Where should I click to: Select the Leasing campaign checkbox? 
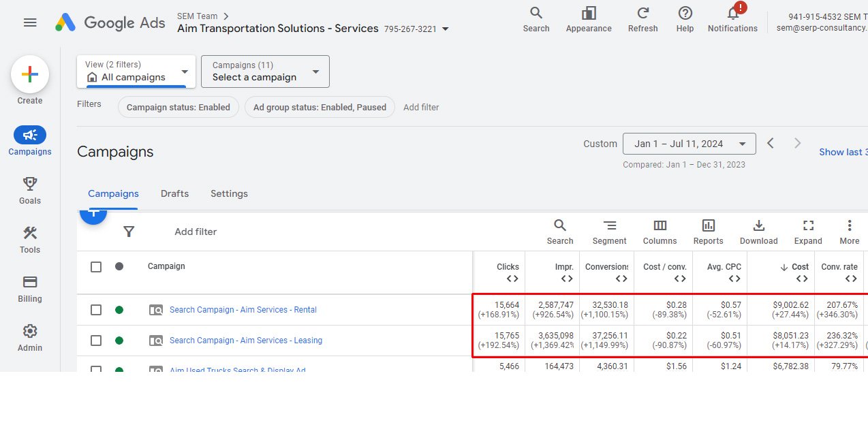click(x=96, y=341)
